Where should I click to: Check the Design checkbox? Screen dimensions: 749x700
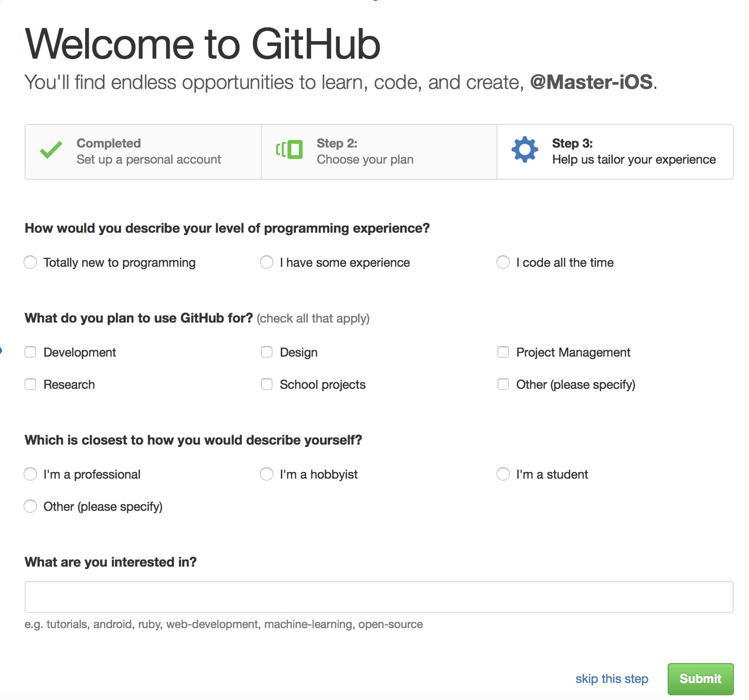coord(267,352)
